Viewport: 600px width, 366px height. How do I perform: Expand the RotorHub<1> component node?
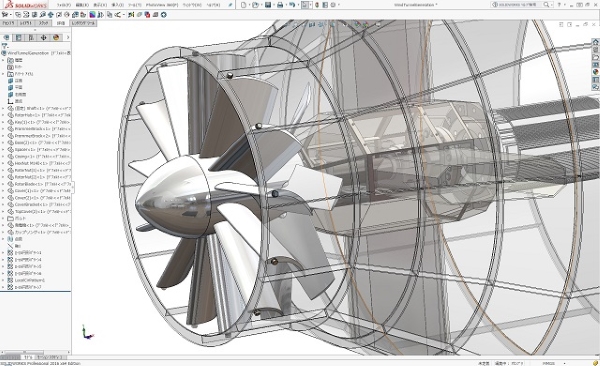coord(3,115)
